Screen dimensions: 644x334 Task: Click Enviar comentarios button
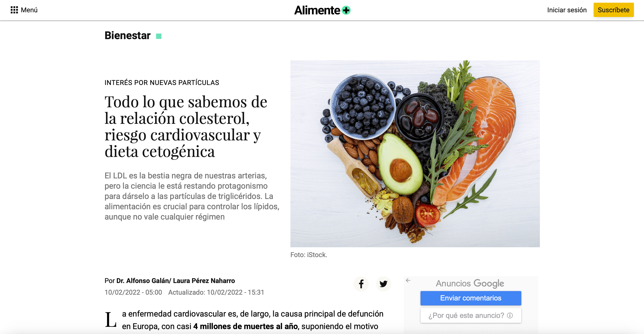pyautogui.click(x=470, y=298)
